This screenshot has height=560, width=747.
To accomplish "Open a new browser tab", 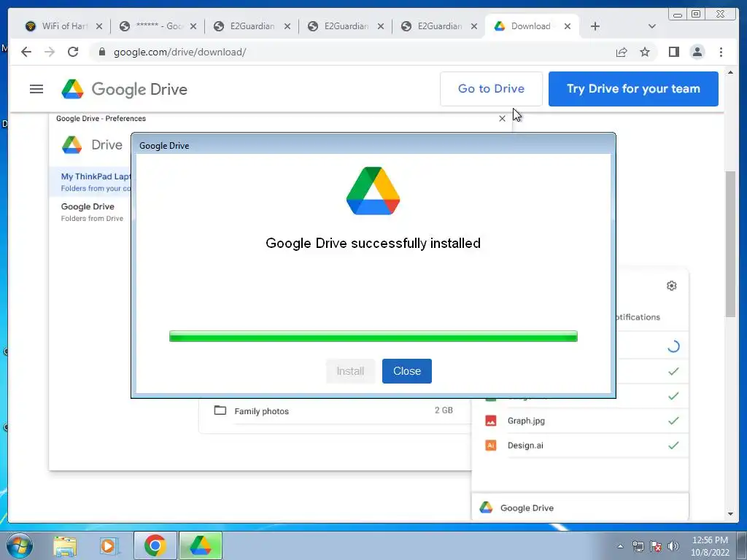I will point(595,26).
